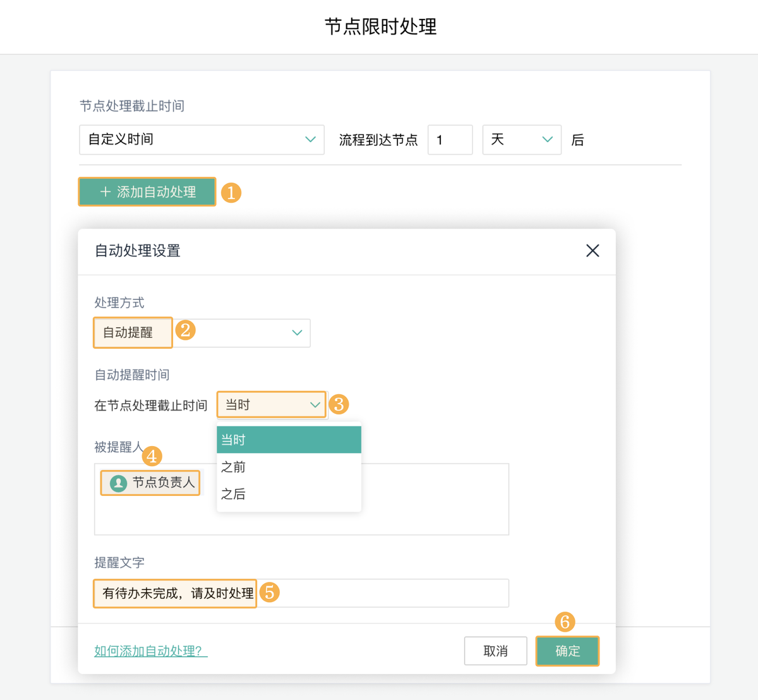The width and height of the screenshot is (758, 700).
Task: Expand the 自动提醒 处理方式 dropdown
Action: coord(202,333)
